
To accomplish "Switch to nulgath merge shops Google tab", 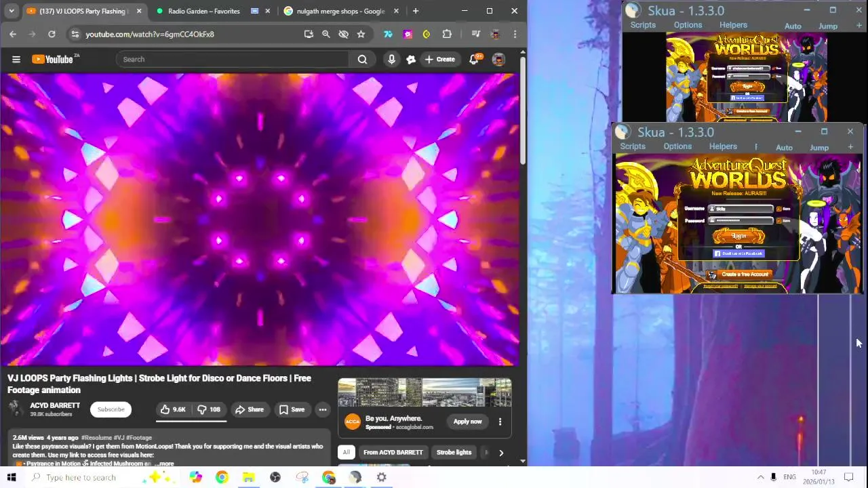I will [340, 11].
